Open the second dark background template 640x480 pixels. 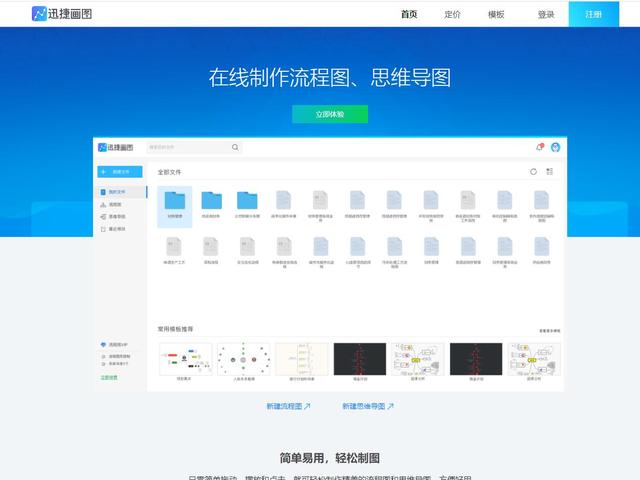click(x=476, y=359)
